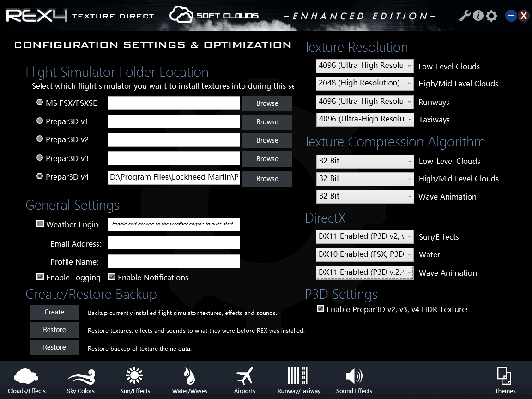Open Wave Animation compression dropdown
Viewport: 532px width, 399px height.
pyautogui.click(x=365, y=196)
